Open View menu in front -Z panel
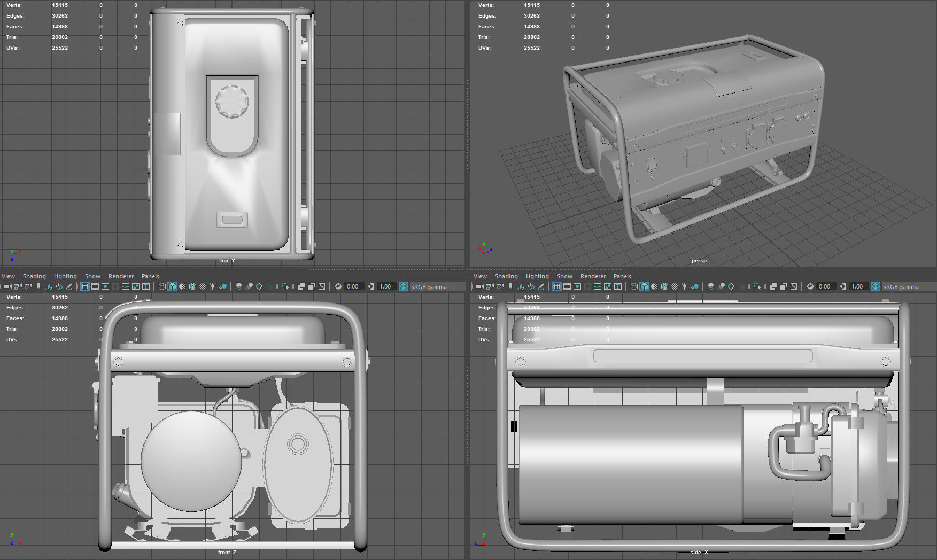 tap(9, 276)
